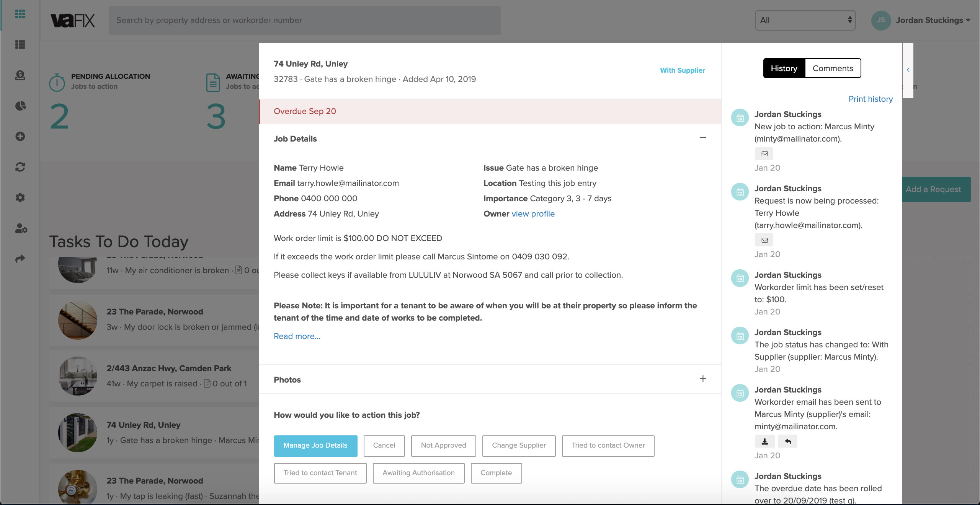Click Change Supplier button
980x505 pixels.
click(x=519, y=446)
